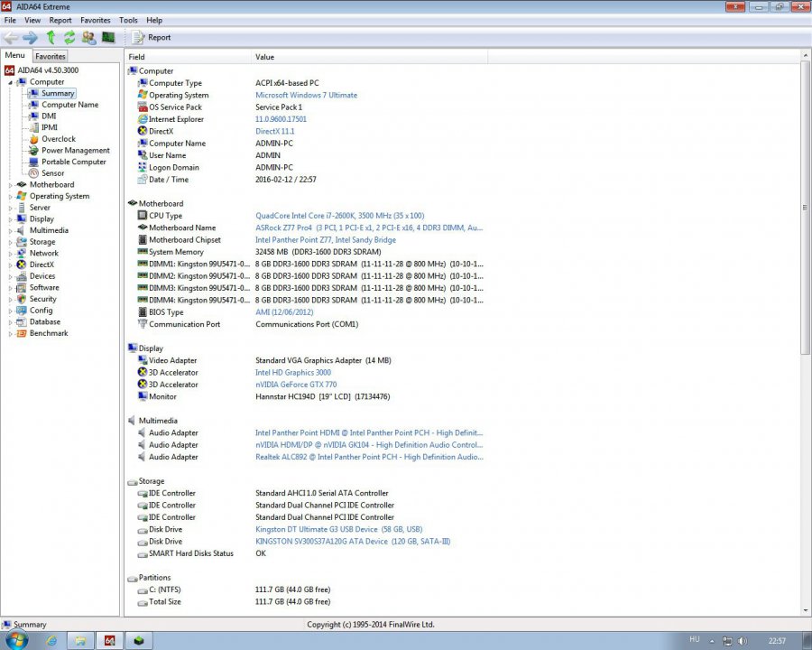The width and height of the screenshot is (812, 650).
Task: Go forward with the blue right arrow
Action: click(30, 37)
